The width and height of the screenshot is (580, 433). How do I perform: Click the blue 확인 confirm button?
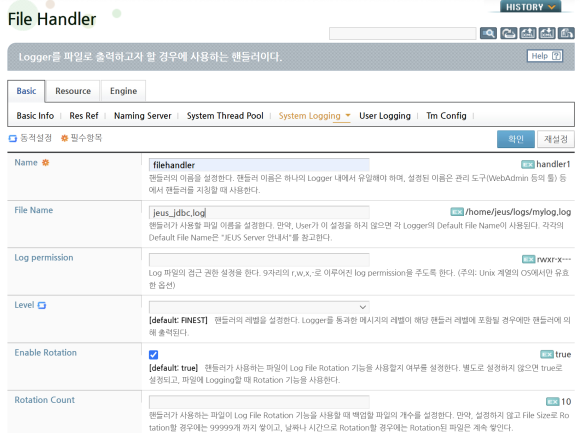point(516,139)
